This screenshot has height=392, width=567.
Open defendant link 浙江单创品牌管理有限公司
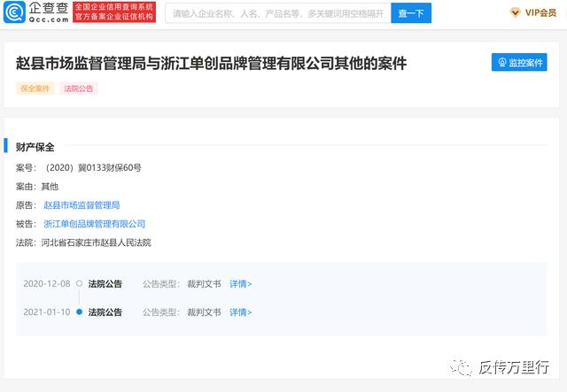pyautogui.click(x=94, y=224)
